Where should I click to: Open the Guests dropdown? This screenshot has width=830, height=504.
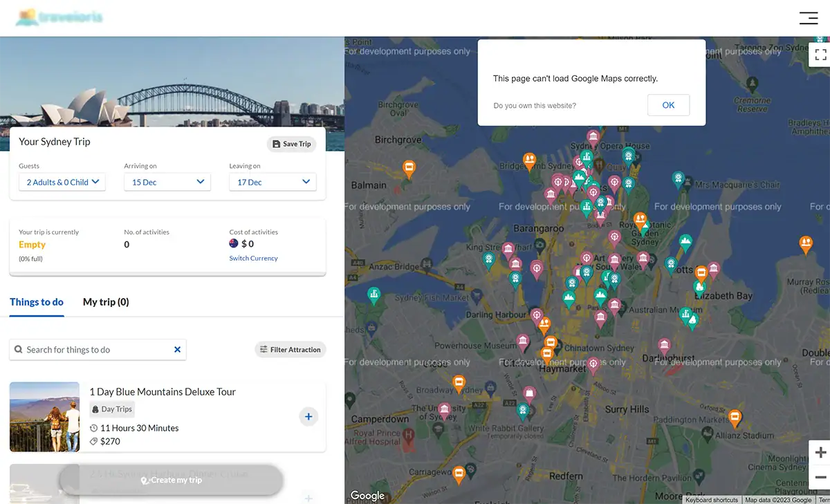(62, 183)
